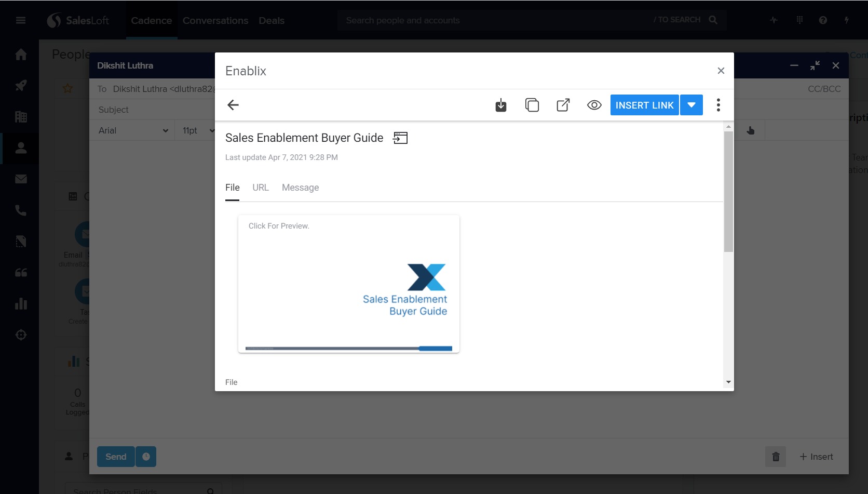
Task: Click the back arrow in Enablix dialog
Action: coord(233,105)
